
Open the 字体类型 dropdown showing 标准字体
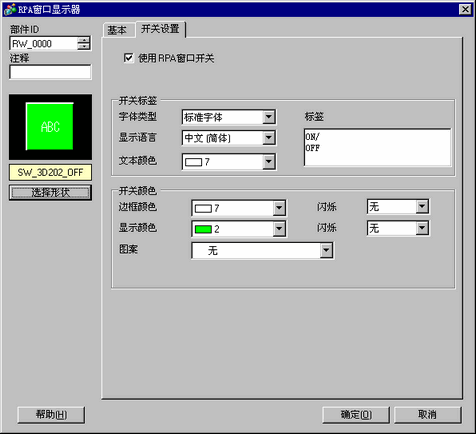(x=229, y=117)
